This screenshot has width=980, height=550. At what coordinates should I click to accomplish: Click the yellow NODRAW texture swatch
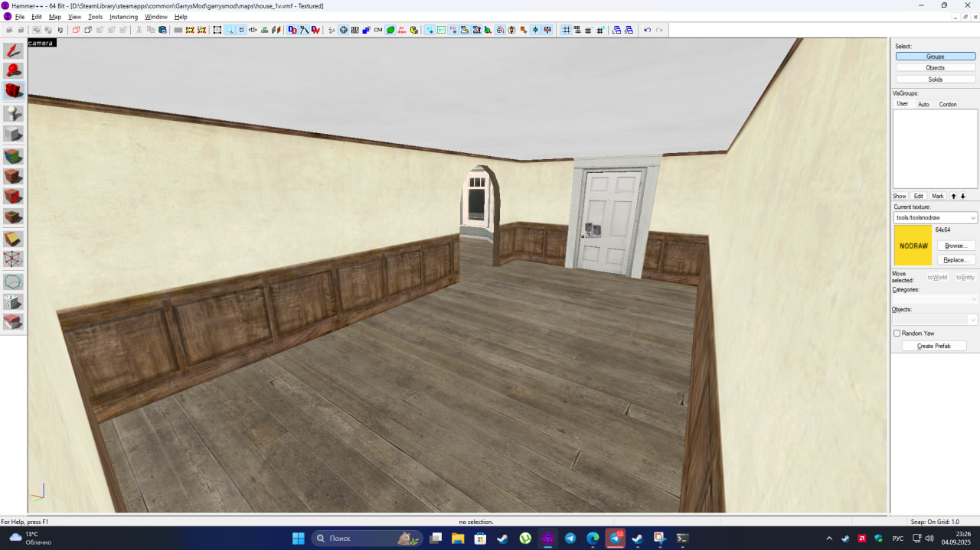coord(913,246)
